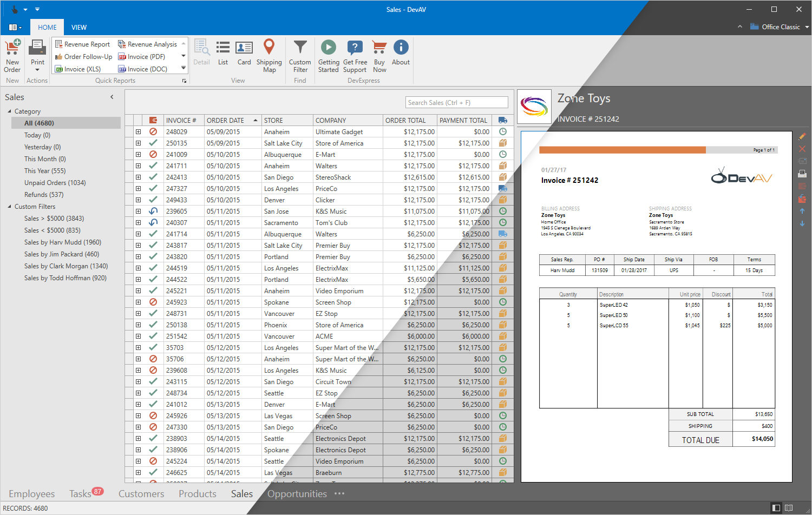Switch to Card view in the ribbon
The height and width of the screenshot is (515, 812).
(x=244, y=56)
